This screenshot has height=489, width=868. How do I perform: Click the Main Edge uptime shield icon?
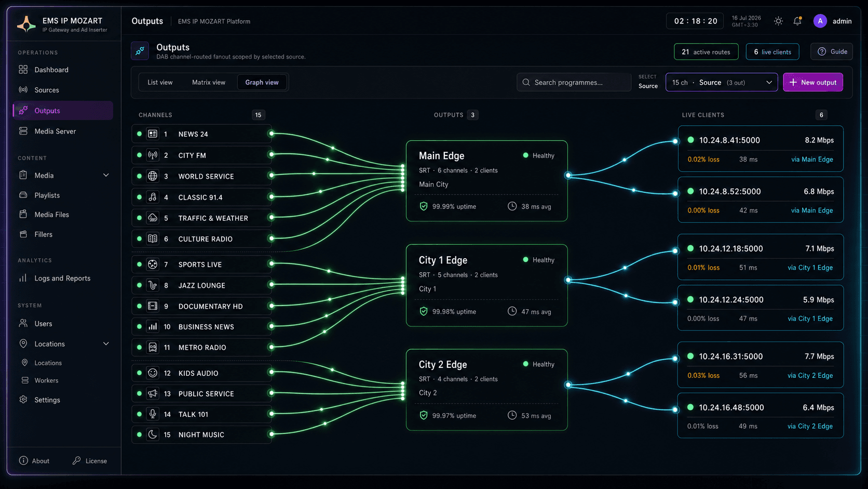coord(424,206)
